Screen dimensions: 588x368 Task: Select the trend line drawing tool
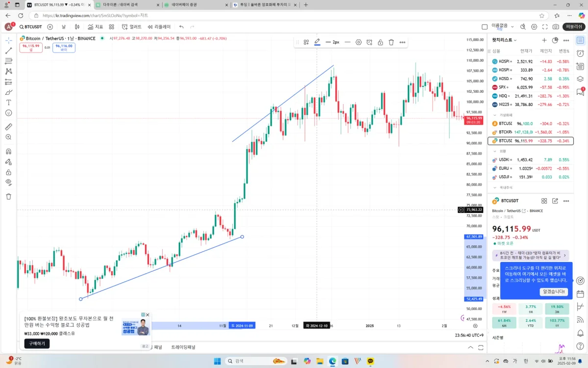point(9,51)
